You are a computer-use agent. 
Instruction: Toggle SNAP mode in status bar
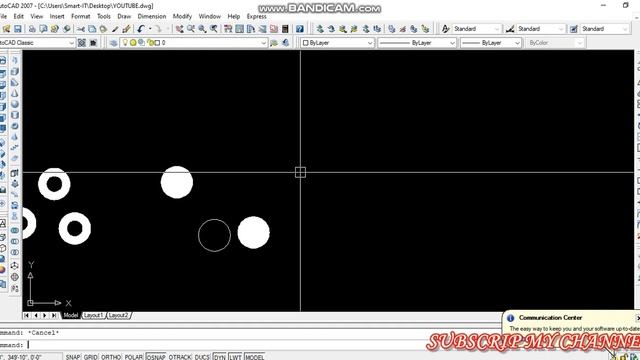[73, 357]
